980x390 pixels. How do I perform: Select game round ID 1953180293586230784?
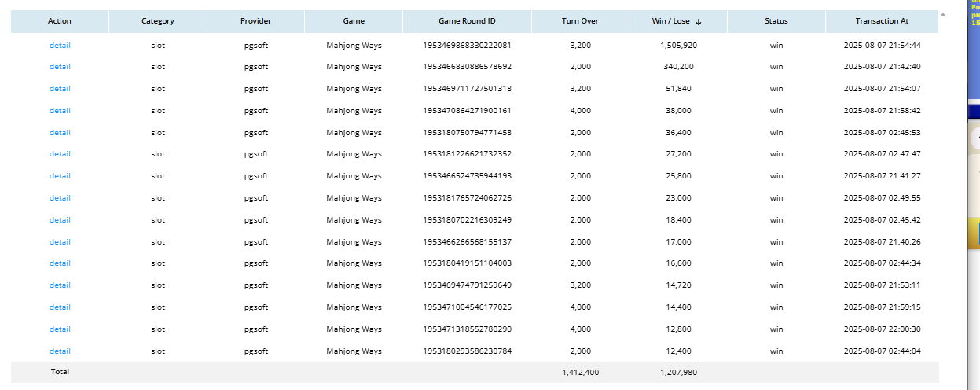[x=468, y=351]
